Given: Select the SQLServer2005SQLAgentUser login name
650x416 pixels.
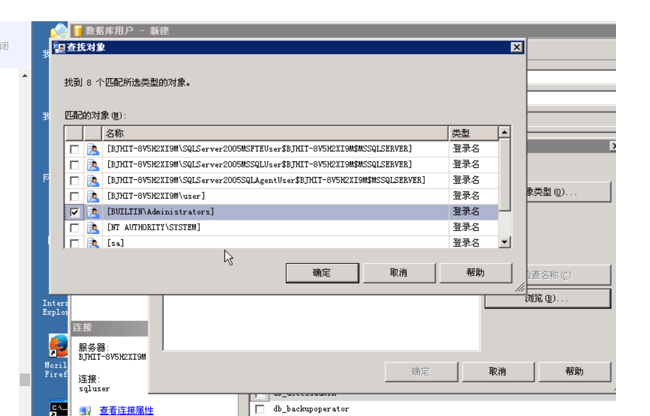Looking at the screenshot, I should tap(266, 180).
